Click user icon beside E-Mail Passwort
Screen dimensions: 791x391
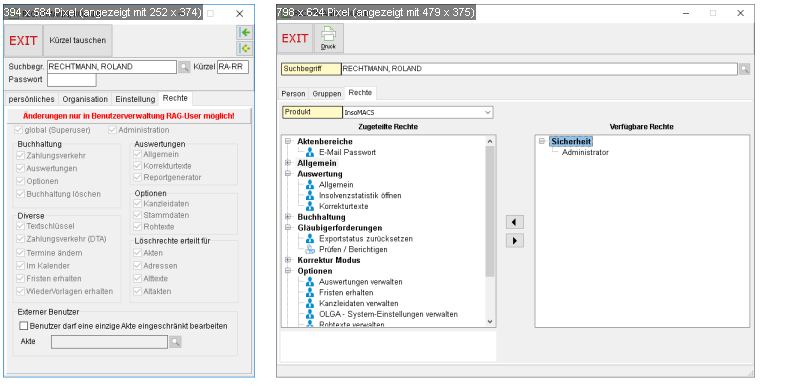(310, 152)
